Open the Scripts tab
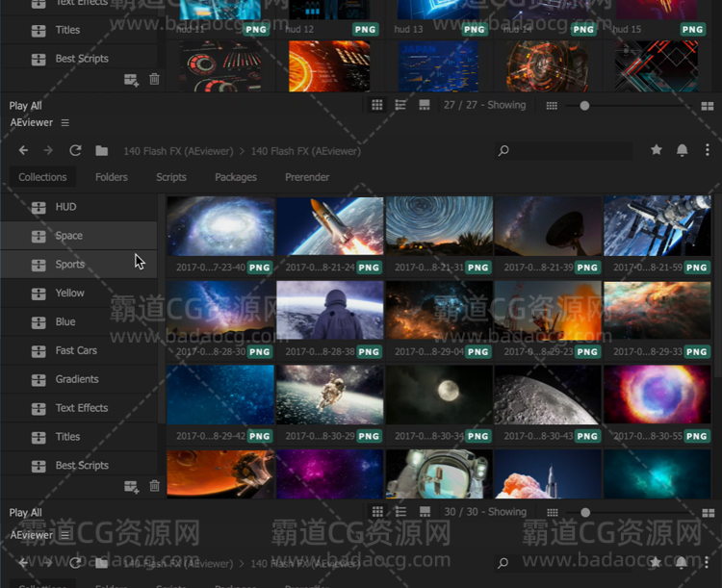 pyautogui.click(x=171, y=177)
